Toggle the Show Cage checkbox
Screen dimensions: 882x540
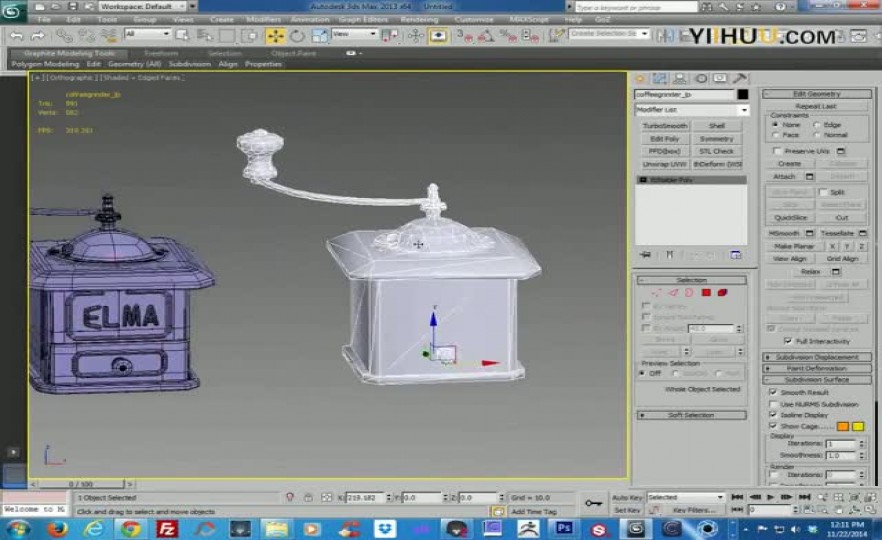773,426
